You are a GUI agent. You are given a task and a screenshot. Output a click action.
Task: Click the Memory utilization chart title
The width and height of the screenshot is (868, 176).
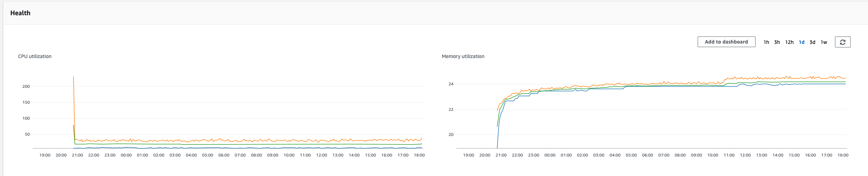click(463, 56)
